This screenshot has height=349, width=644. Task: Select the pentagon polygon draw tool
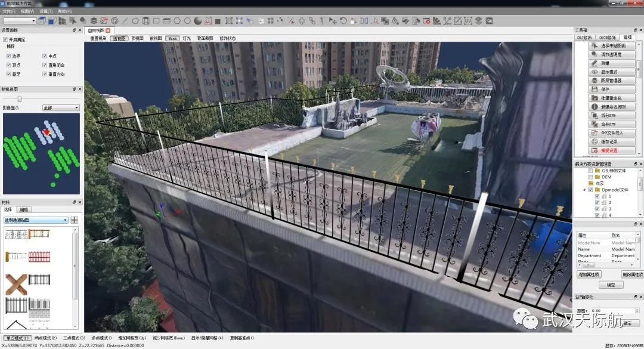coord(135,21)
